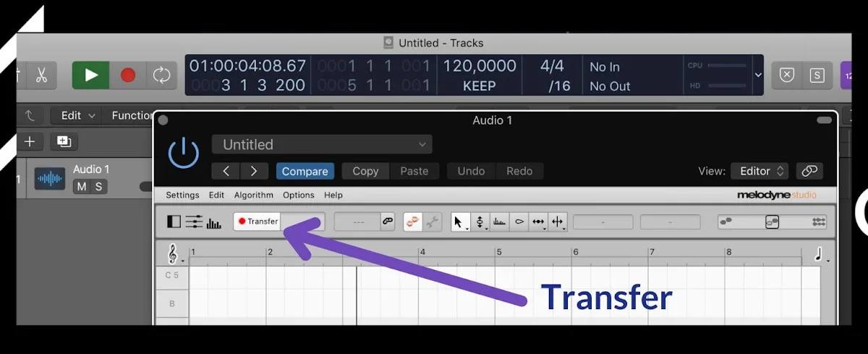Click the greyed wrench icon in Melodyne toolbar
Screen dimensions: 868x354
coord(433,222)
